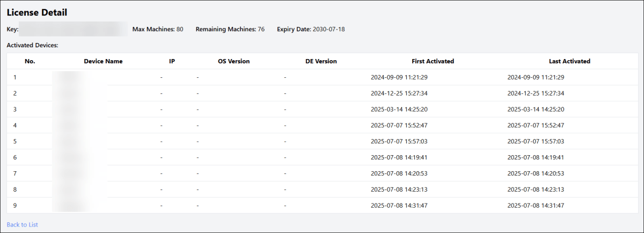This screenshot has height=233, width=644.
Task: Click the Back to List link
Action: [x=22, y=224]
